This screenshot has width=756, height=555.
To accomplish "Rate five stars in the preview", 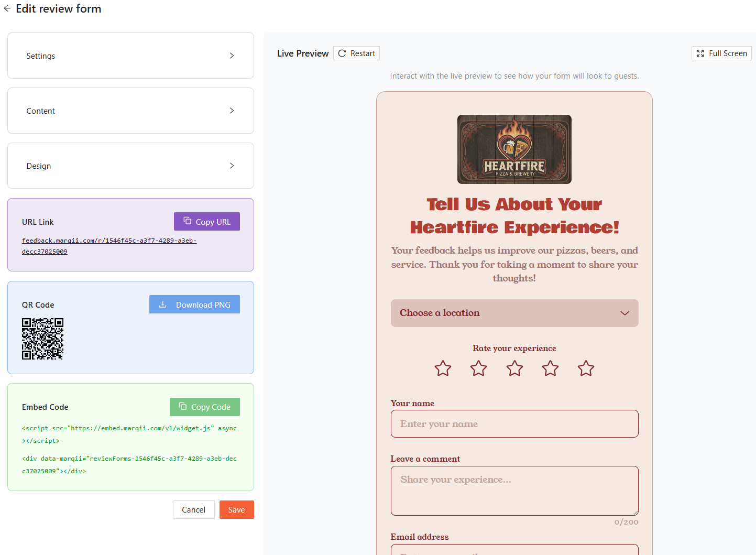I will coord(586,368).
